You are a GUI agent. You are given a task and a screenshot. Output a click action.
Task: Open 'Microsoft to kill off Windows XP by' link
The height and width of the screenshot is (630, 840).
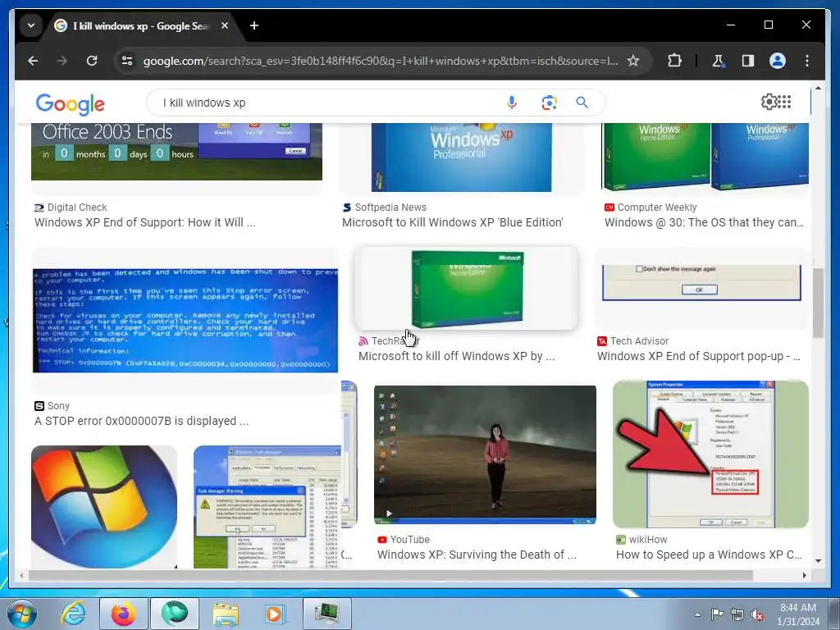tap(456, 356)
